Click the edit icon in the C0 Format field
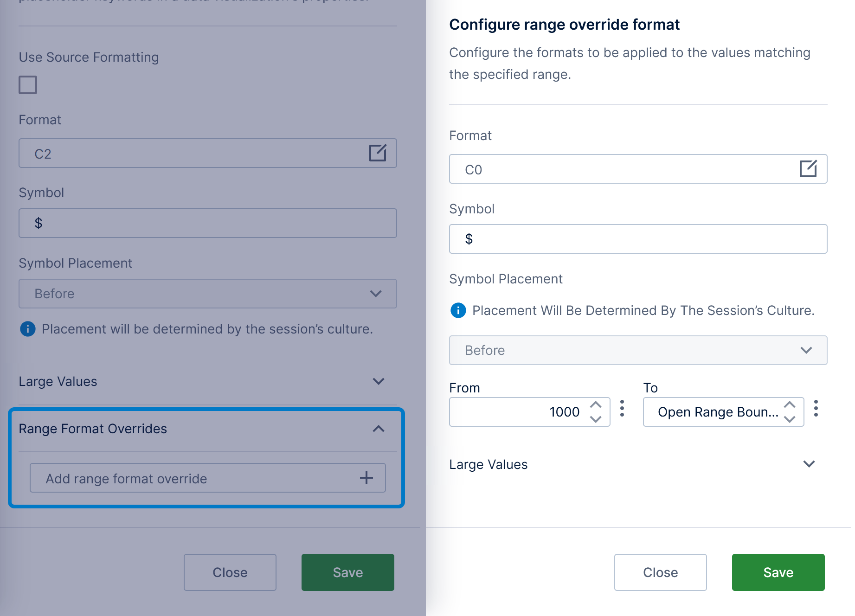The height and width of the screenshot is (616, 855). [x=808, y=169]
